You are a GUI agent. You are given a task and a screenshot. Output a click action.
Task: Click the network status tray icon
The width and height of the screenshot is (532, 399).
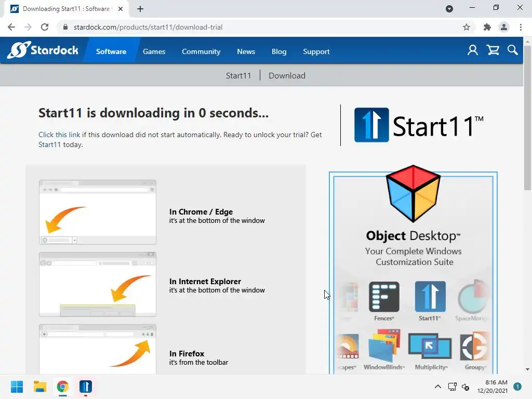click(452, 387)
